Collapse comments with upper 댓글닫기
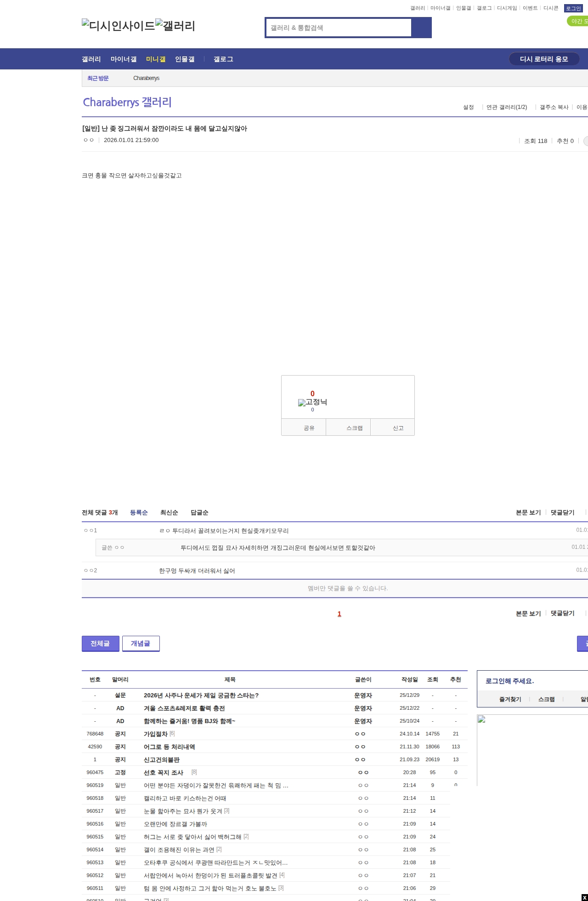 tap(562, 513)
